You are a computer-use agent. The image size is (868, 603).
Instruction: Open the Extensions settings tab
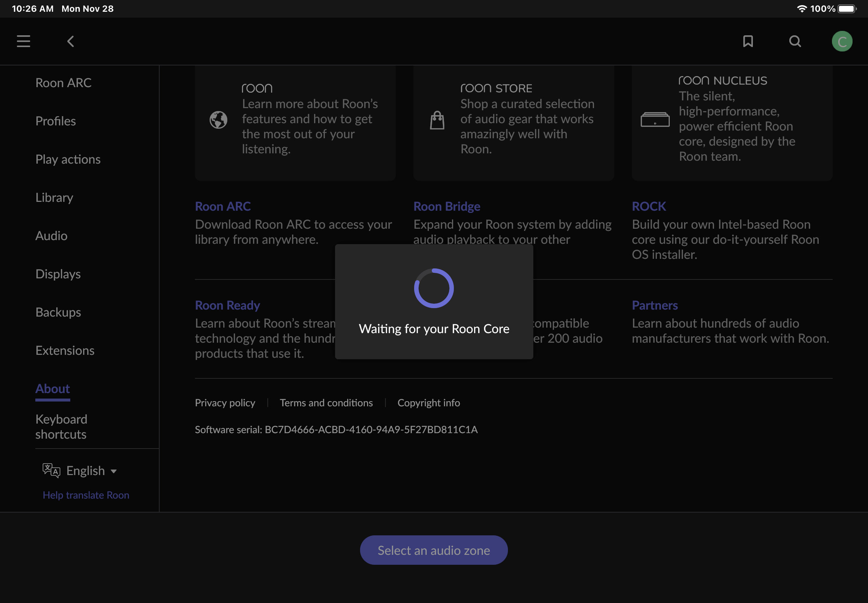(x=65, y=350)
